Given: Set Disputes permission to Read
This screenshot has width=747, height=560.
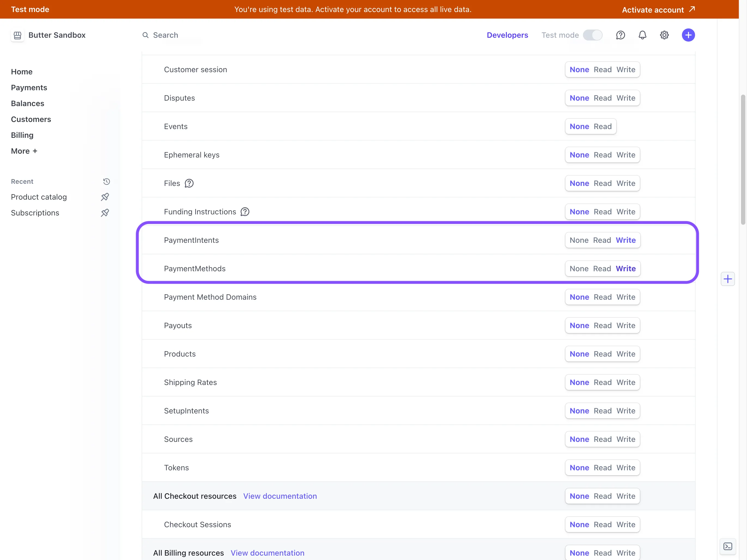Looking at the screenshot, I should (602, 98).
